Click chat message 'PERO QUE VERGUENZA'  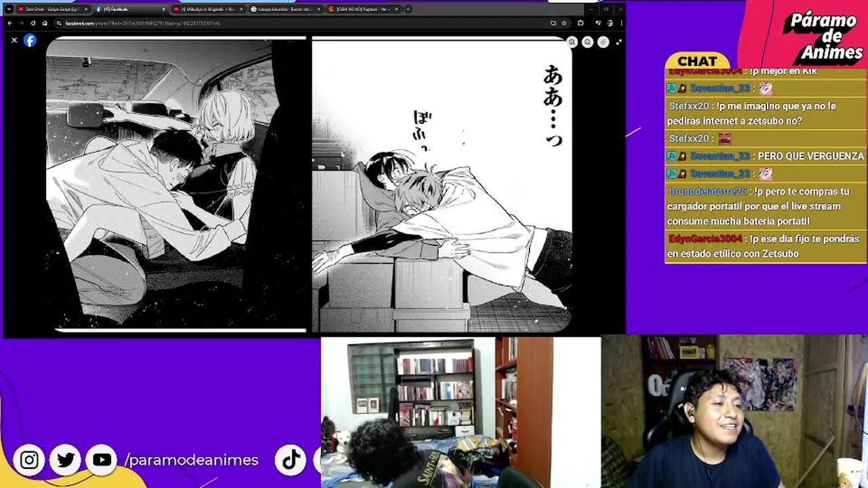point(810,156)
